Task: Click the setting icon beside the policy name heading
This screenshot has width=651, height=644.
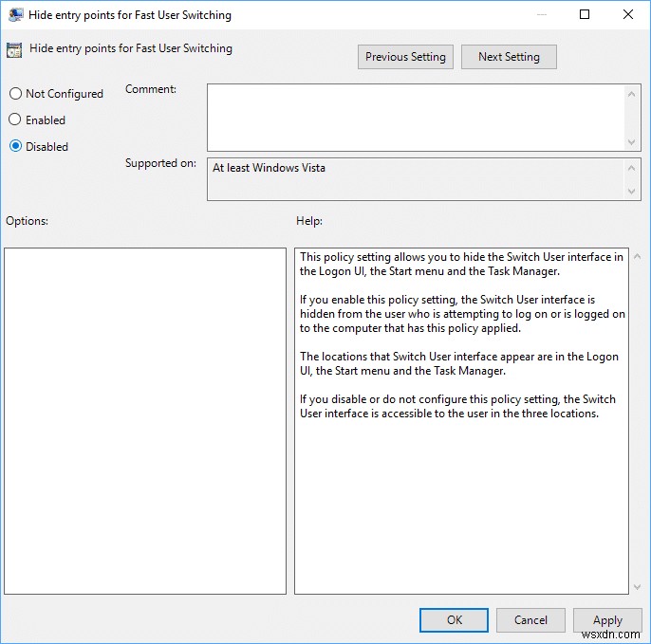Action: pos(14,50)
